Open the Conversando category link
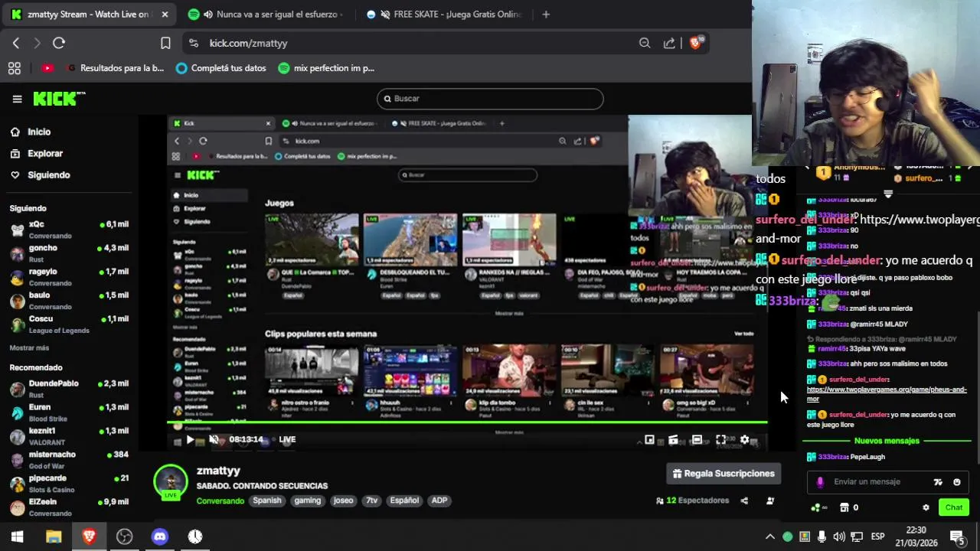Image resolution: width=980 pixels, height=551 pixels. 220,500
